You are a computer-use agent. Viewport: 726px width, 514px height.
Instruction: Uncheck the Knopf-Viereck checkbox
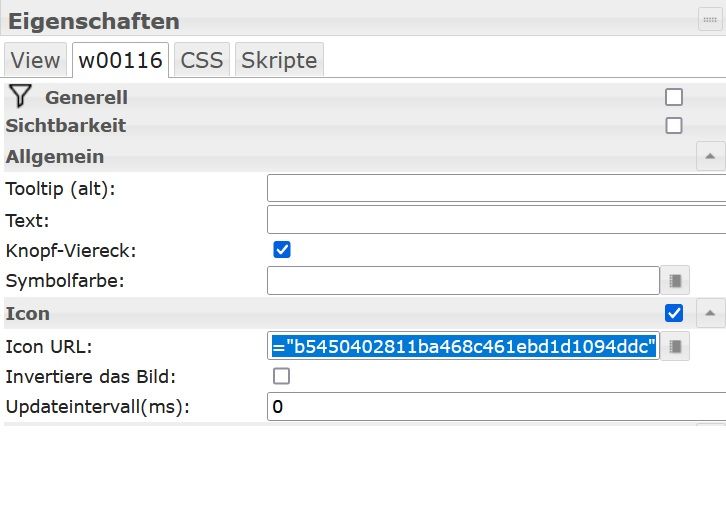point(282,250)
